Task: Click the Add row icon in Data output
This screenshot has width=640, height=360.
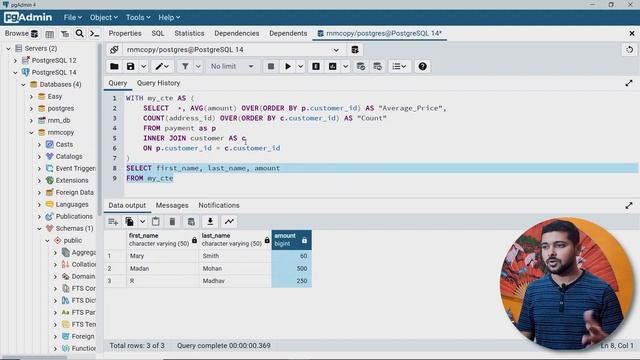Action: point(113,222)
